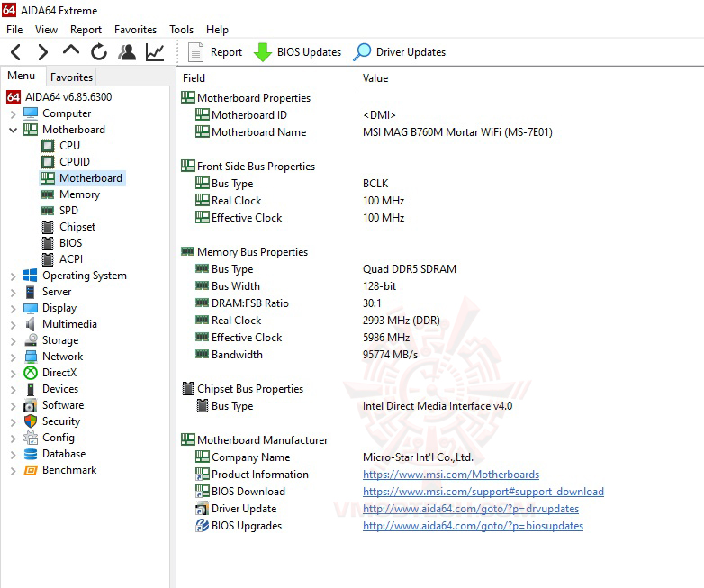Go forward with the right arrow toolbar icon
This screenshot has width=704, height=588.
(42, 52)
